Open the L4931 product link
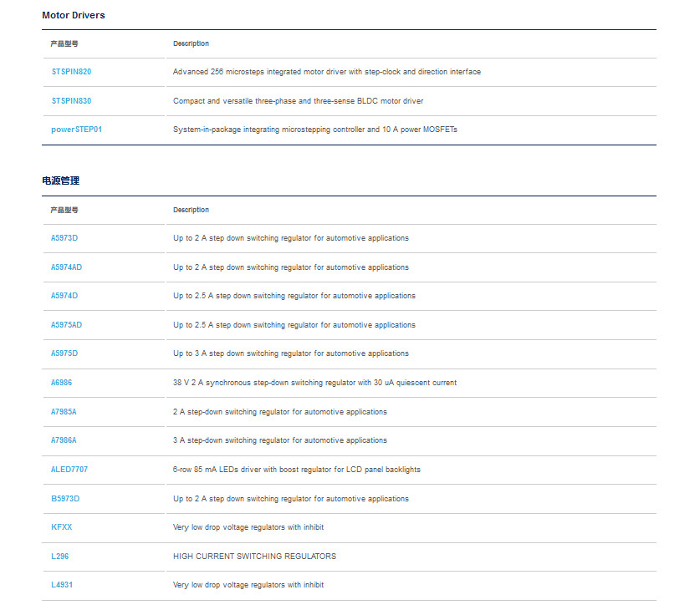700x605 pixels. 62,585
